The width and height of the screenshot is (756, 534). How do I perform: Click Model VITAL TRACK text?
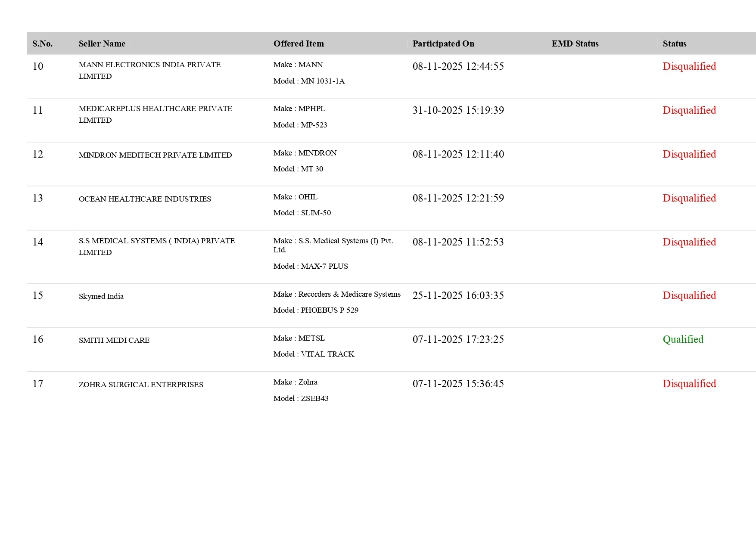[x=314, y=354]
